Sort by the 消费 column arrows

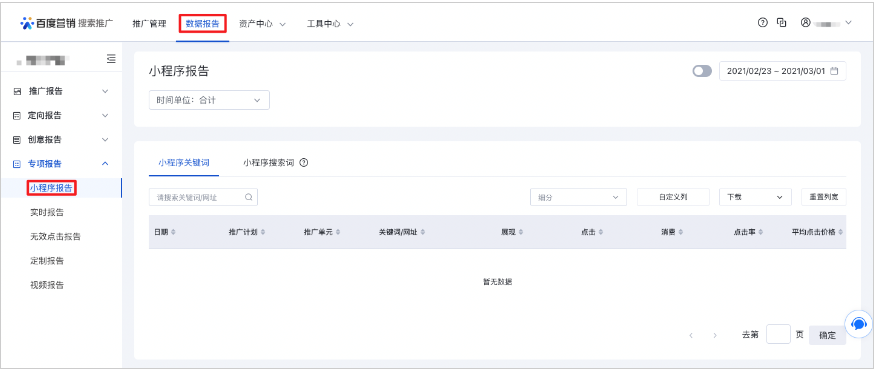pos(681,232)
